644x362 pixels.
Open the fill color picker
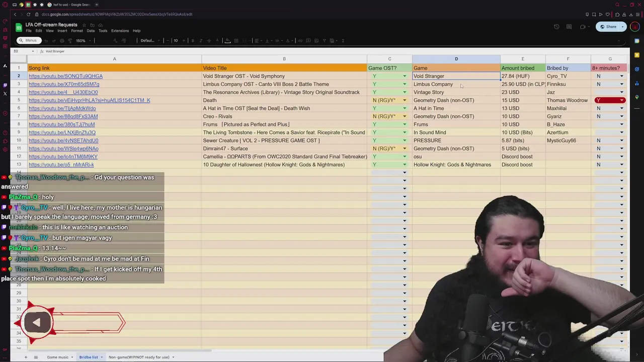tap(227, 40)
